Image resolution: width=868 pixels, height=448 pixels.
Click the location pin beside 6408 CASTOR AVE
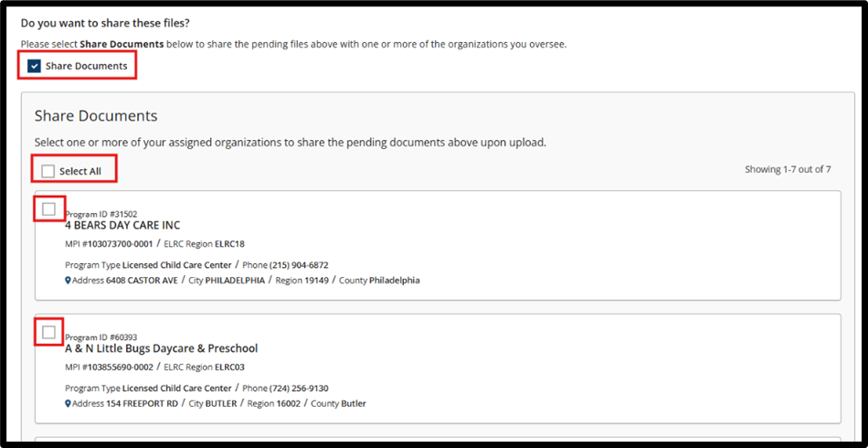click(x=69, y=281)
